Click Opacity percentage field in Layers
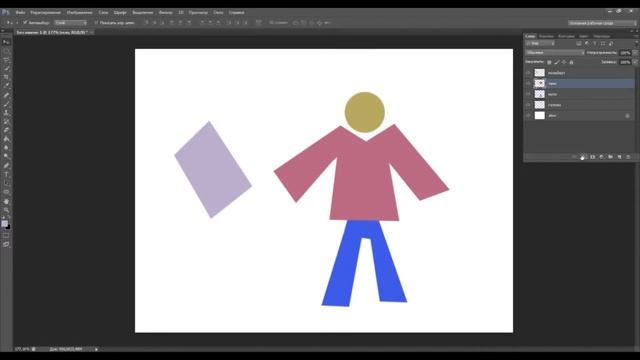Viewport: 640px width, 360px height. coord(625,53)
